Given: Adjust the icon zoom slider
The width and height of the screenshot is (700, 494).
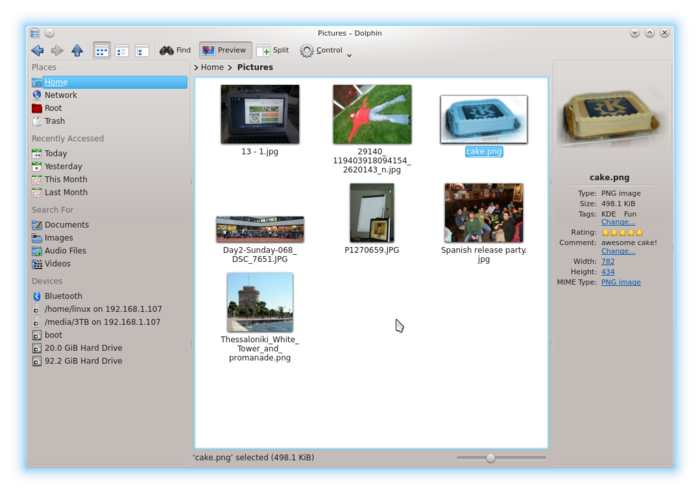Looking at the screenshot, I should (x=490, y=458).
